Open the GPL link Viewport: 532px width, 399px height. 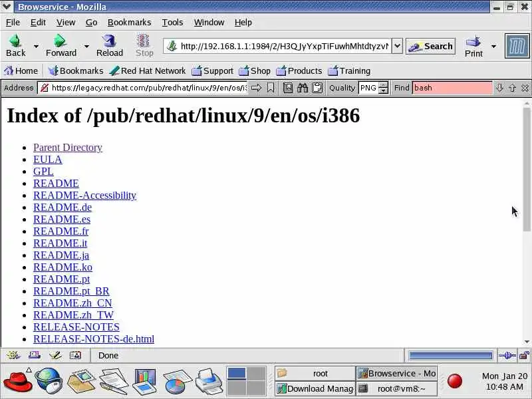tap(43, 172)
